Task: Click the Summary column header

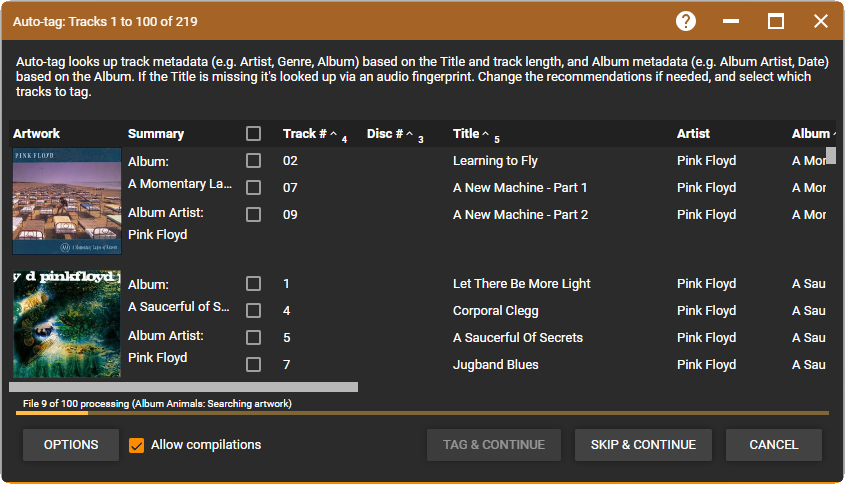Action: pos(156,134)
